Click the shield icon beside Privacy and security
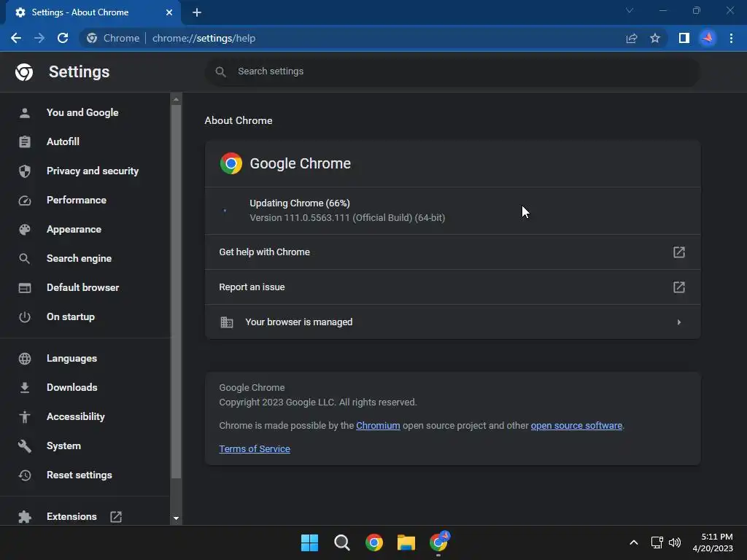 25,171
